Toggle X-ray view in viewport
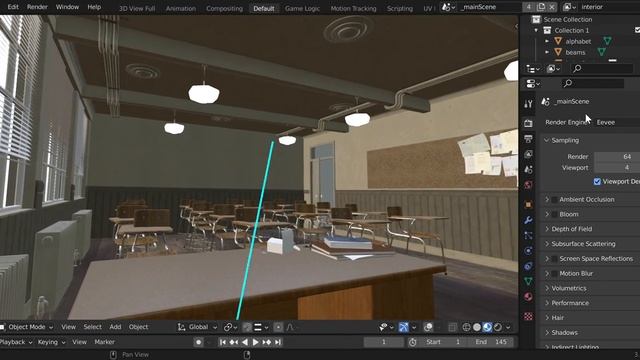 pyautogui.click(x=452, y=327)
